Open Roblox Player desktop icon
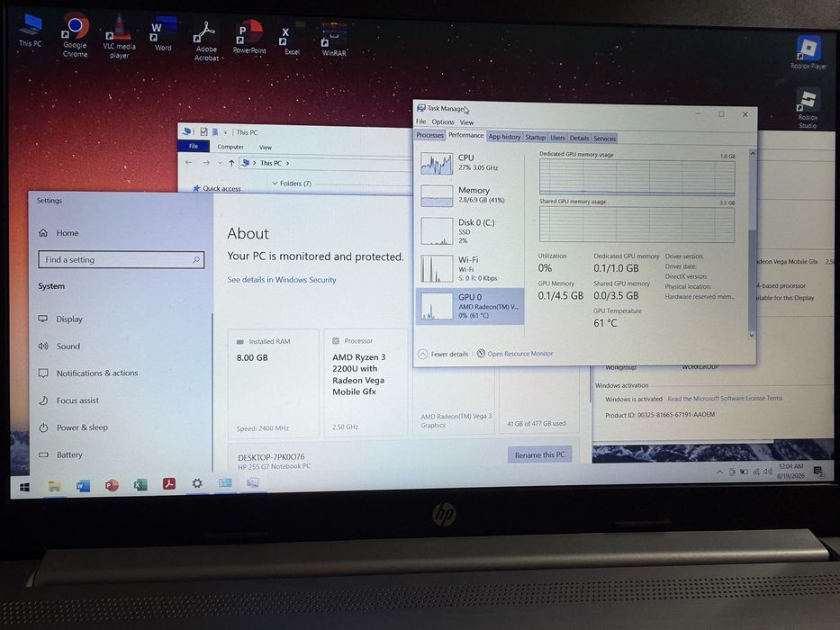The image size is (840, 630). point(808,52)
